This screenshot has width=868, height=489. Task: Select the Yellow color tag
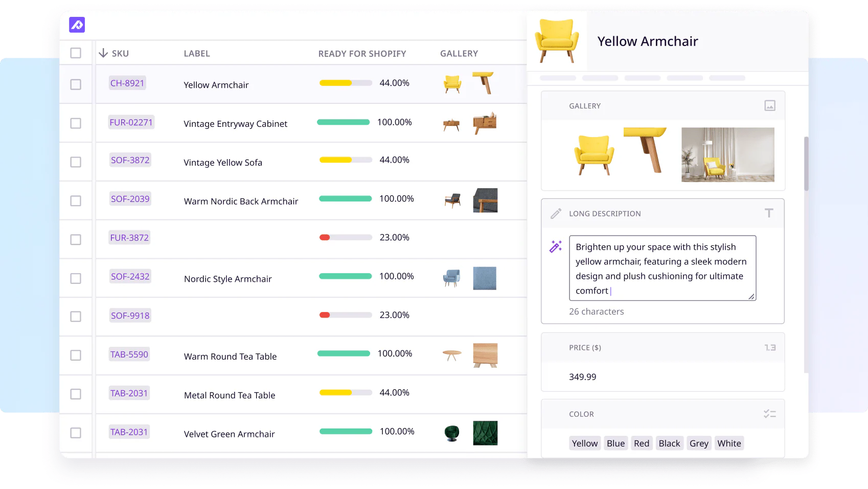(x=585, y=443)
